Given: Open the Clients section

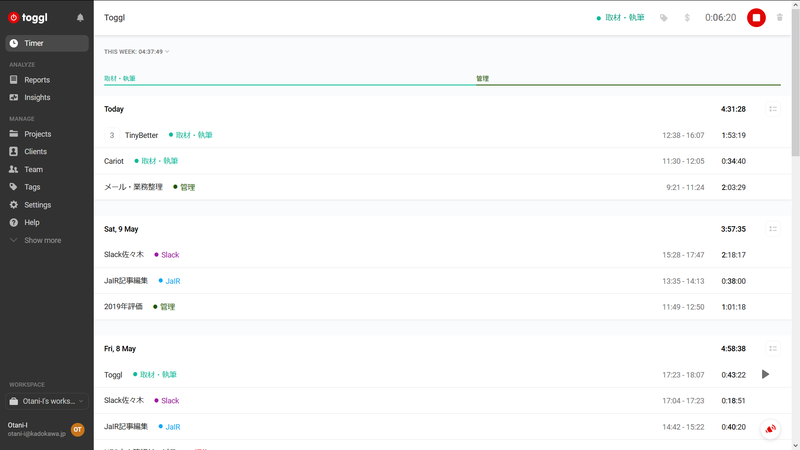Looking at the screenshot, I should (x=35, y=152).
